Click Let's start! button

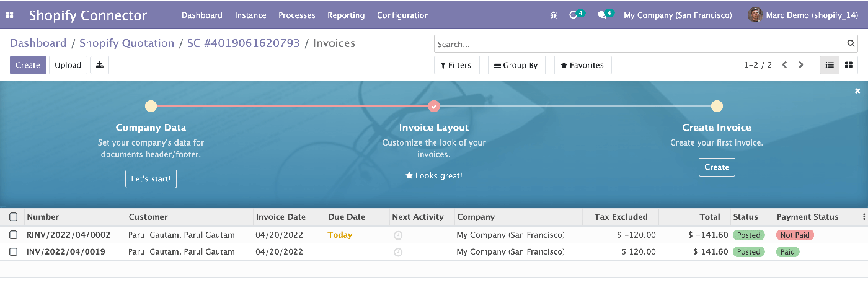151,179
